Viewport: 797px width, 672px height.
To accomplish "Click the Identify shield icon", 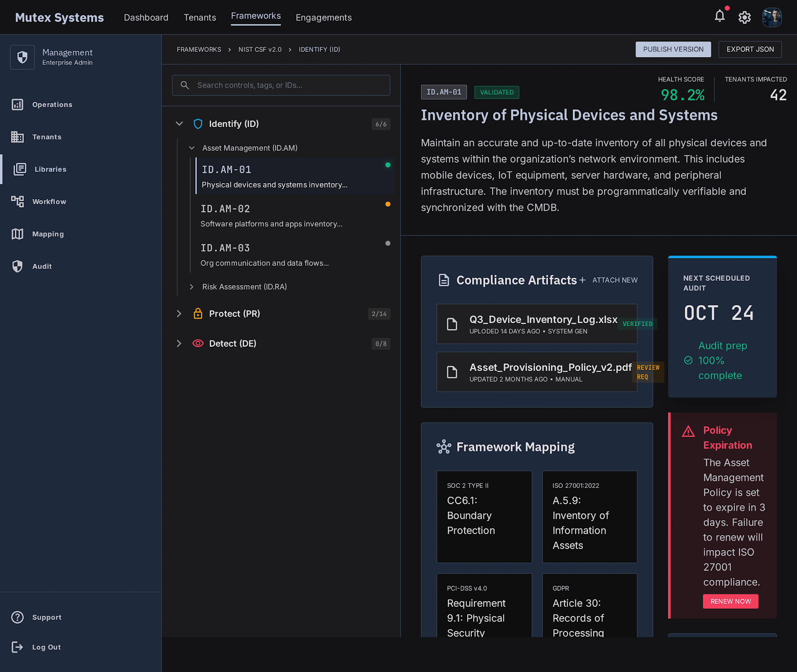I will tap(198, 124).
